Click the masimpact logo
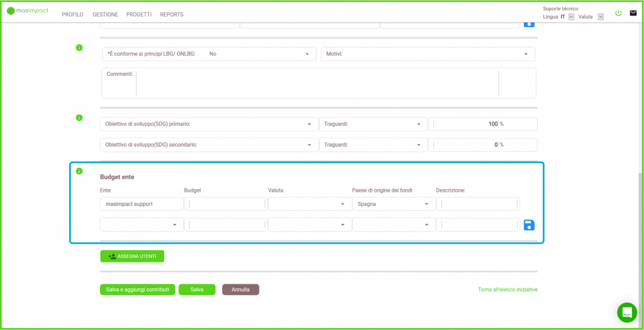The image size is (644, 330). (x=27, y=11)
